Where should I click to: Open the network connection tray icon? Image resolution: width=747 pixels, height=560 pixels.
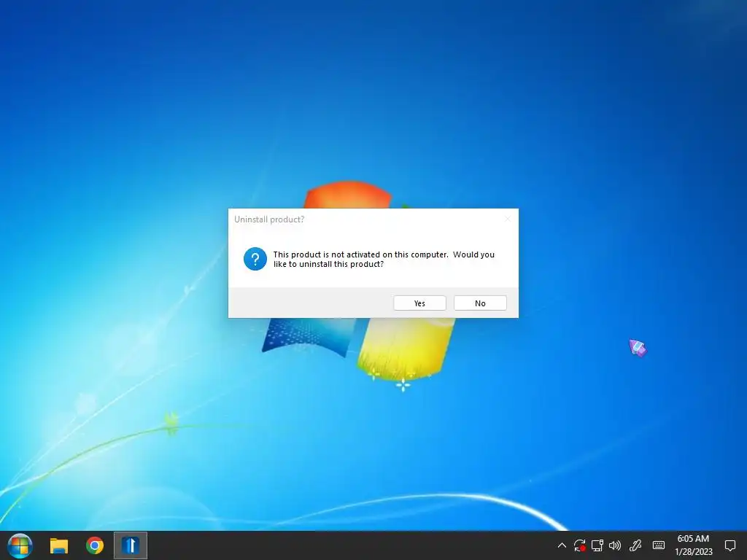(x=597, y=545)
